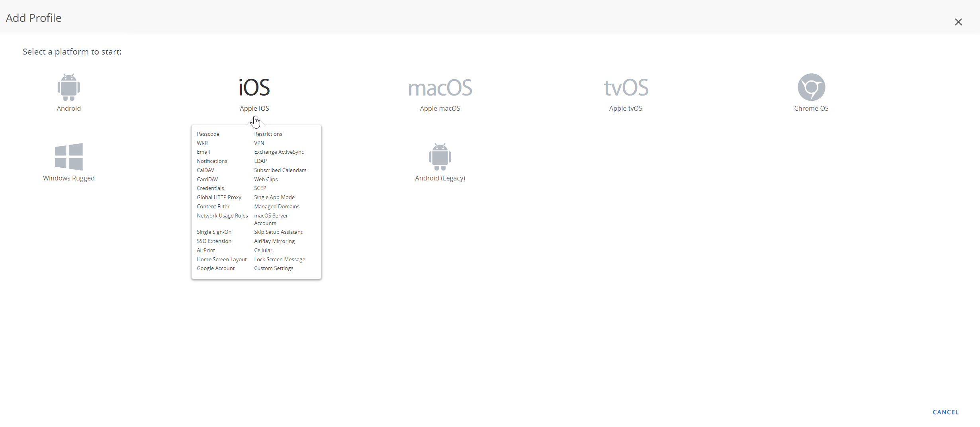Select the Apple tvOS platform logo
The width and height of the screenshot is (980, 427).
(626, 88)
